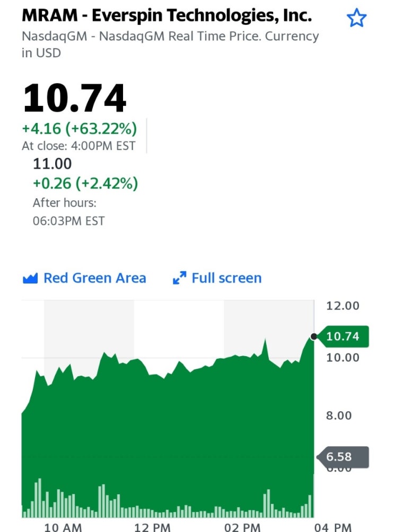The width and height of the screenshot is (394, 532).
Task: Click the 6.58 previous close marker
Action: (x=343, y=457)
